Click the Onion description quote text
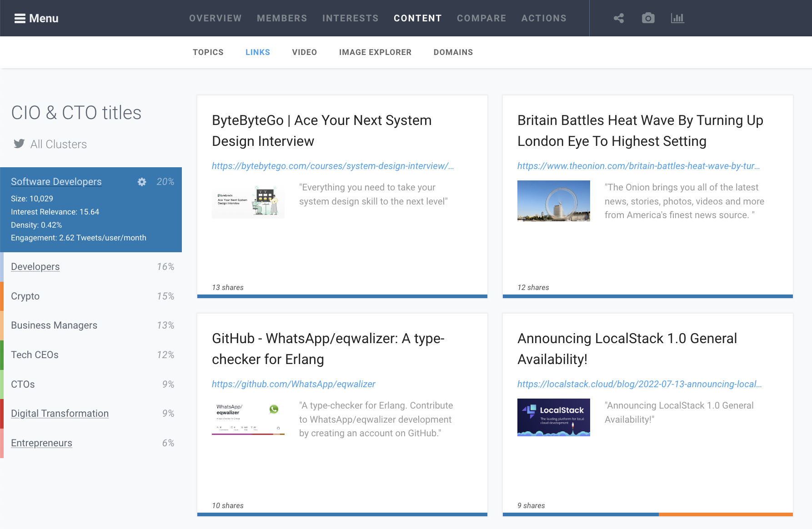 click(684, 201)
